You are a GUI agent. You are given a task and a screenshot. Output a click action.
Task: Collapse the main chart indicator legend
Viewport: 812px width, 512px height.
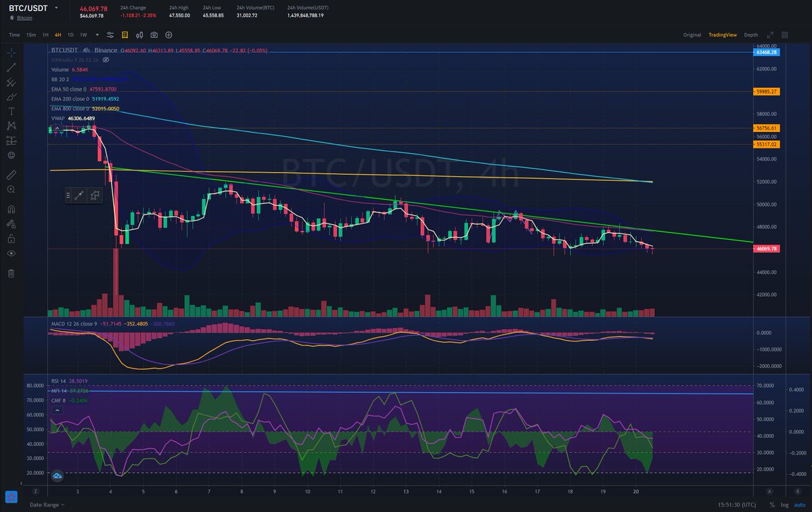point(57,128)
